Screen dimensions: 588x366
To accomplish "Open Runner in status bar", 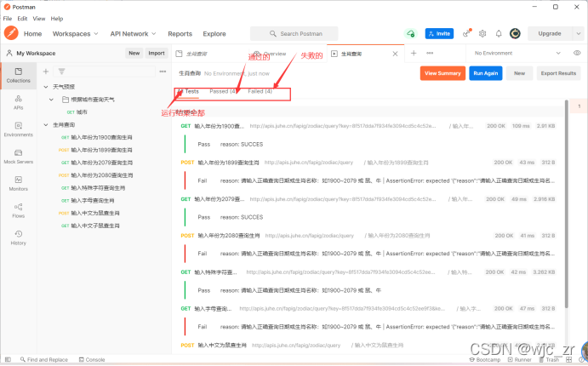I will pyautogui.click(x=520, y=359).
